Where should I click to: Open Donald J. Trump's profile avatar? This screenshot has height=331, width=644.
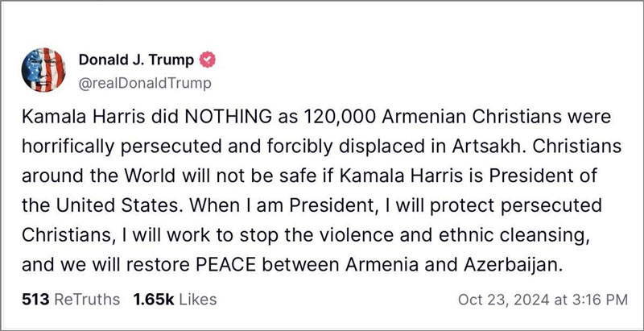(43, 70)
